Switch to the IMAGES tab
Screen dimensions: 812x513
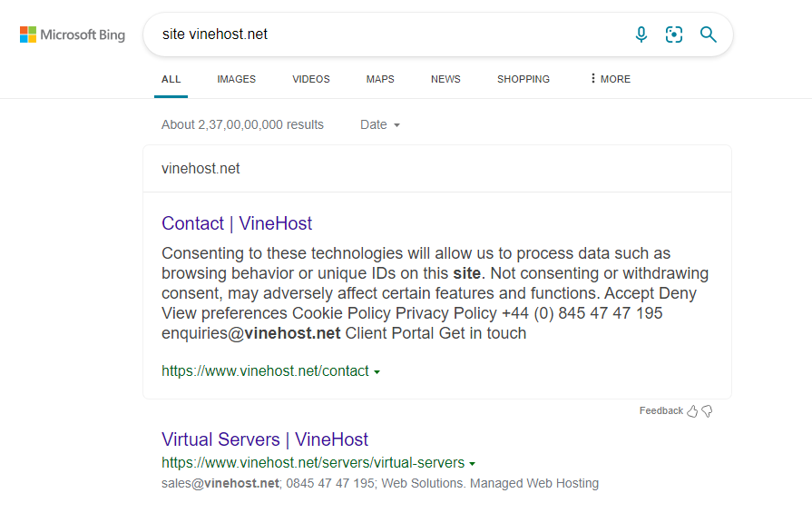coord(236,79)
